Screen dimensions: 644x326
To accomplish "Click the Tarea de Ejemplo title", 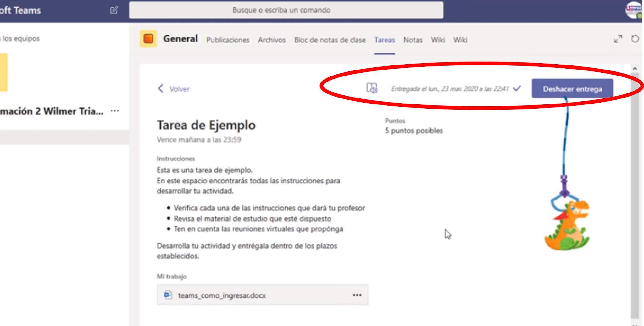I will click(206, 125).
